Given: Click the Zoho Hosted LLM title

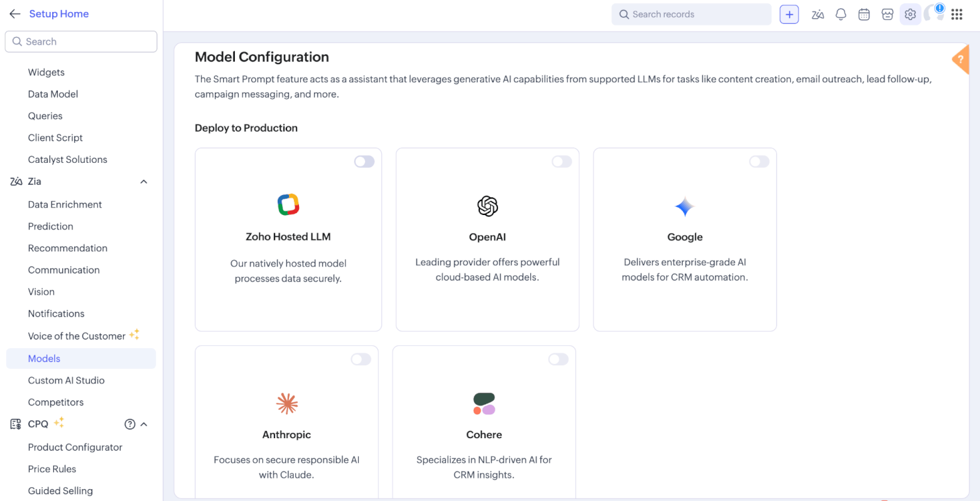Looking at the screenshot, I should (x=288, y=237).
